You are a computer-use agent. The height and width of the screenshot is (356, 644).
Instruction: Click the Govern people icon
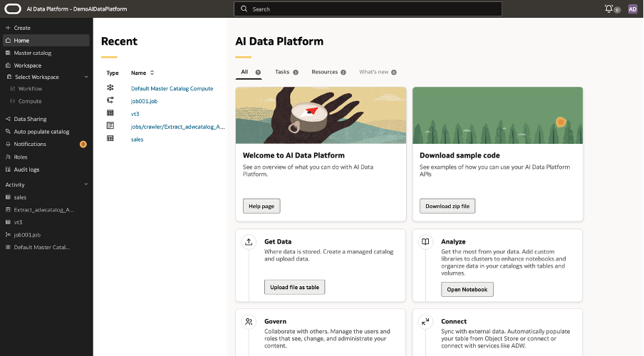point(249,322)
